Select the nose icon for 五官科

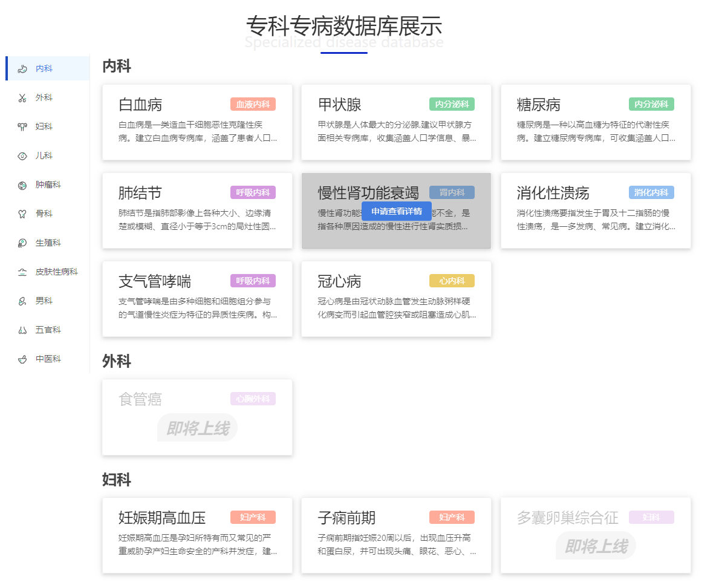(x=22, y=330)
